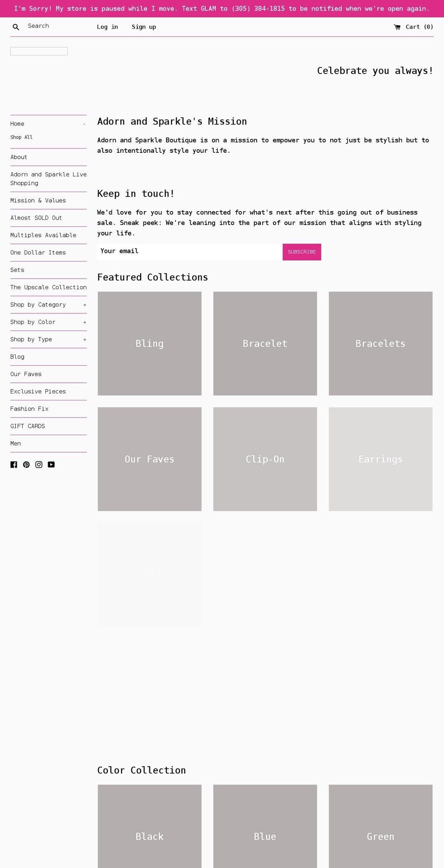Open the About page
The width and height of the screenshot is (444, 868).
[x=18, y=157]
